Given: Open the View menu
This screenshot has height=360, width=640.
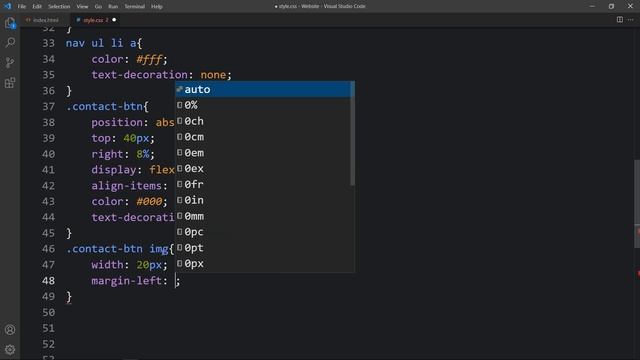Looking at the screenshot, I should pyautogui.click(x=82, y=7).
